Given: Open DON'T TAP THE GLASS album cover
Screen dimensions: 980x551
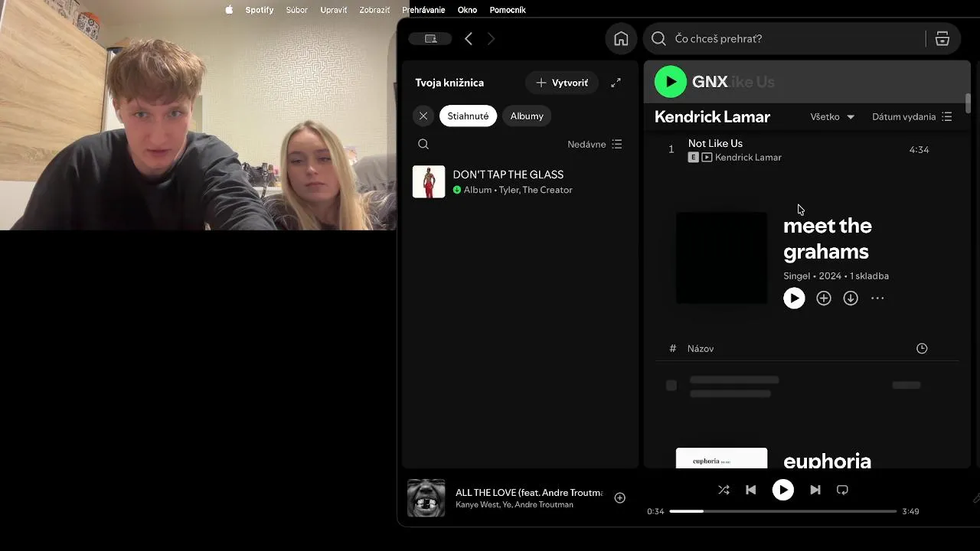Looking at the screenshot, I should coord(429,182).
